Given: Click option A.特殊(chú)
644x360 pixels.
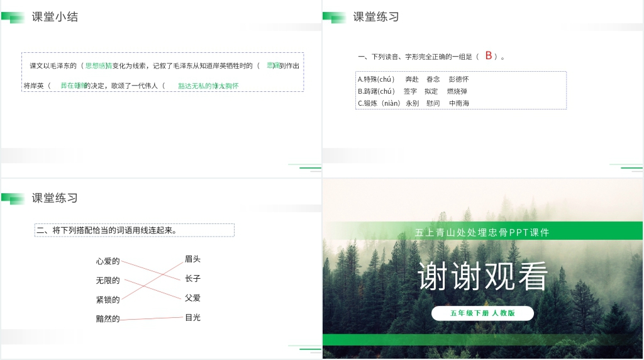Looking at the screenshot, I should 376,79.
